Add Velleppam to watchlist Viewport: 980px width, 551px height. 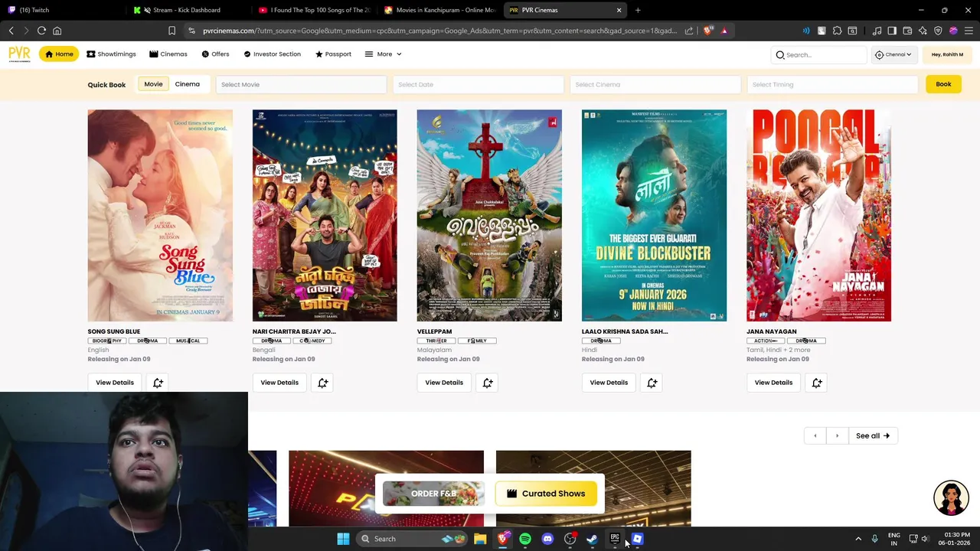tap(487, 383)
